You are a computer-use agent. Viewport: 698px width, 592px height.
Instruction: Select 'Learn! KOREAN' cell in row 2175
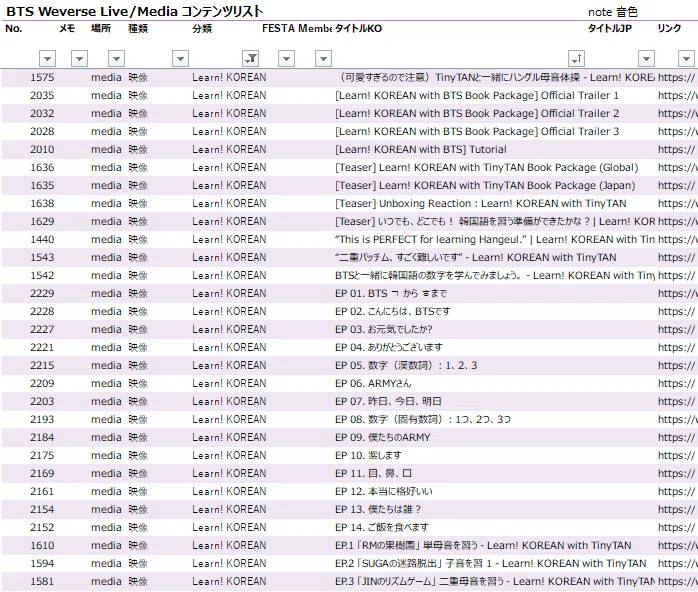(x=229, y=455)
